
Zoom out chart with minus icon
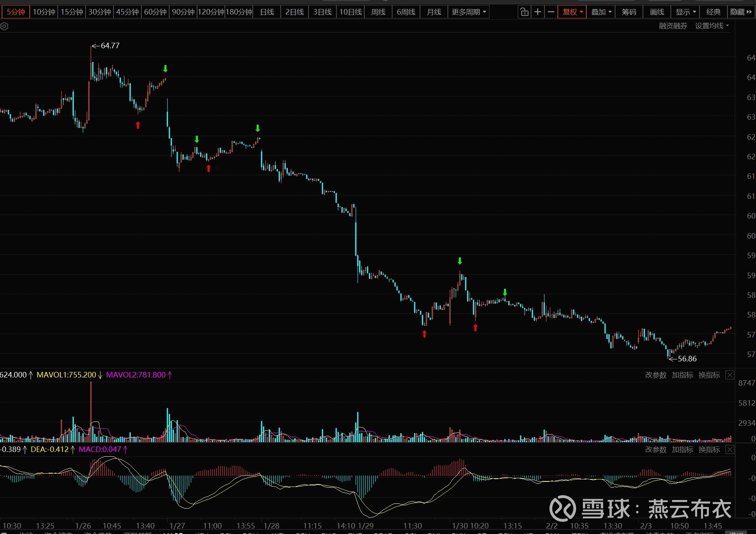tap(551, 12)
